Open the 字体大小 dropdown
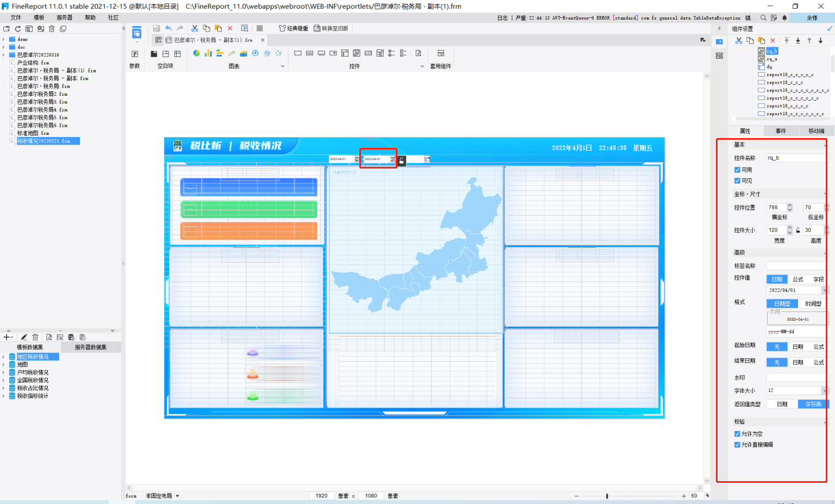Image resolution: width=835 pixels, height=504 pixels. coord(825,390)
